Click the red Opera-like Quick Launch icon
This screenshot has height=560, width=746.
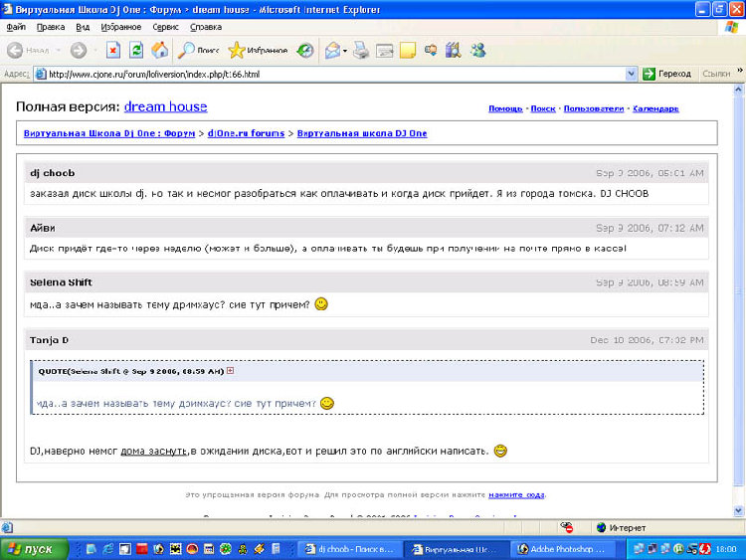point(192,549)
